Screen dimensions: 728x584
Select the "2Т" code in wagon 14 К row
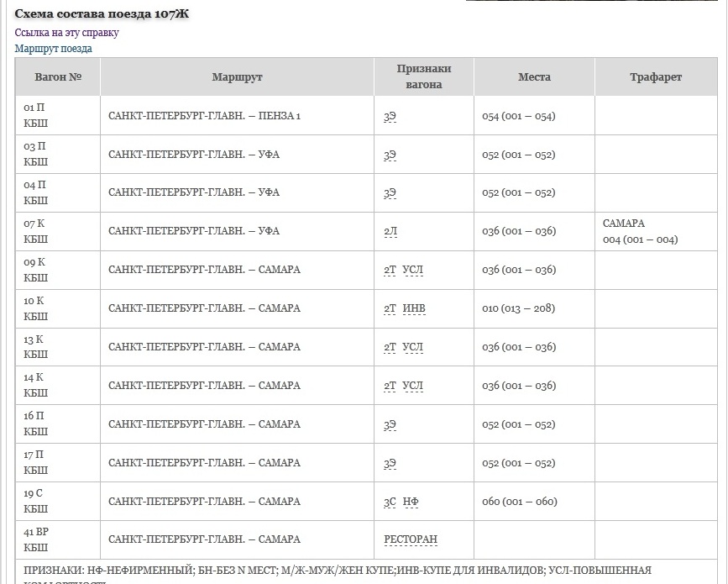click(390, 387)
